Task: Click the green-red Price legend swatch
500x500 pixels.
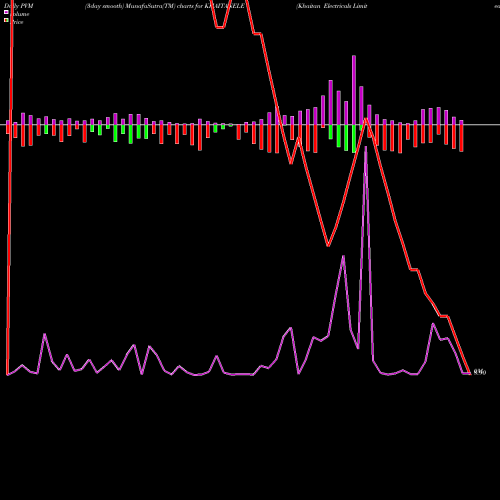Action: 6,20
